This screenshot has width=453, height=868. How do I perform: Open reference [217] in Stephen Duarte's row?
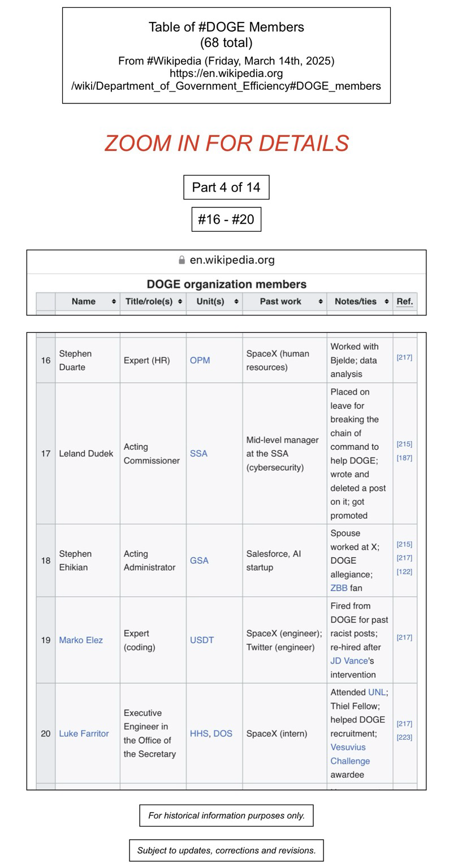[x=404, y=357]
